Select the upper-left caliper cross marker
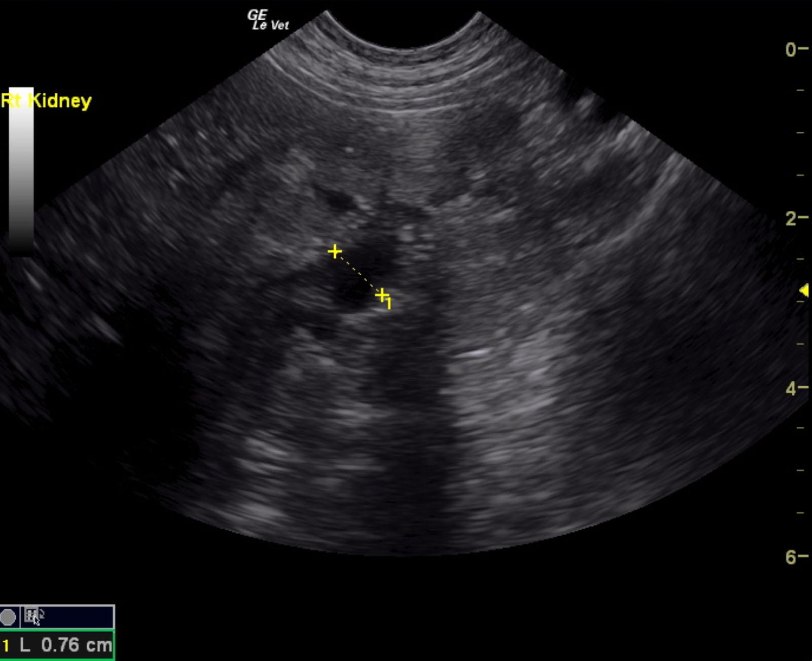The height and width of the screenshot is (661, 812). click(x=335, y=251)
